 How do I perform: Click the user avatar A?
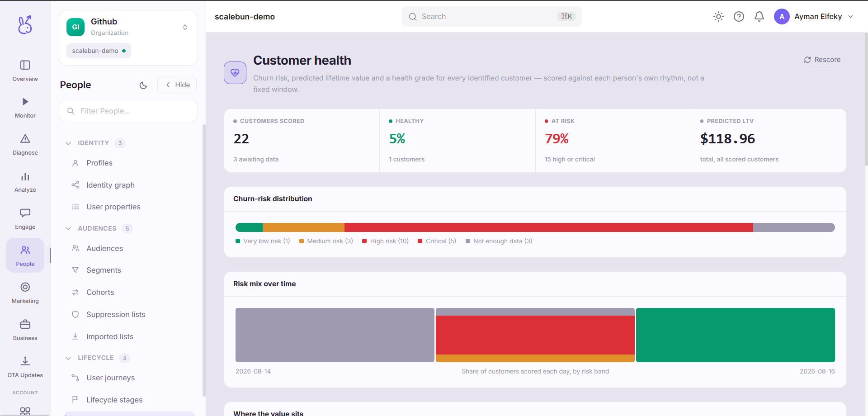[x=782, y=17]
